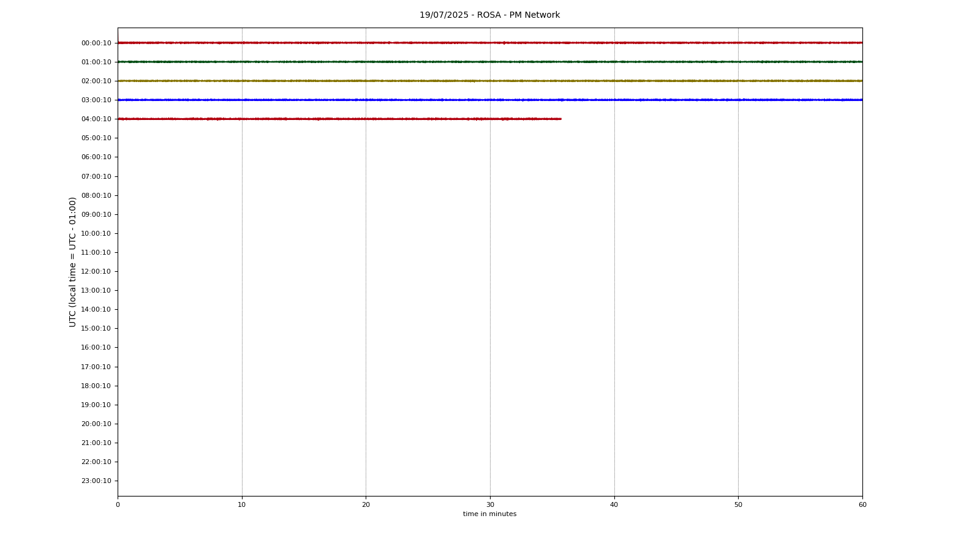Select the 10:00:10 row label
Viewport: 980px width, 551px height.
96,233
